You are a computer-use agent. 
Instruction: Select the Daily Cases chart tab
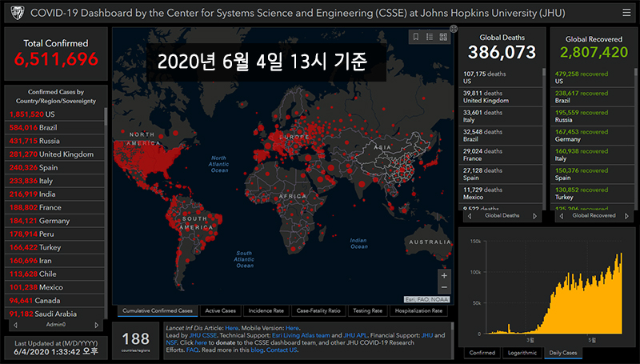(563, 353)
